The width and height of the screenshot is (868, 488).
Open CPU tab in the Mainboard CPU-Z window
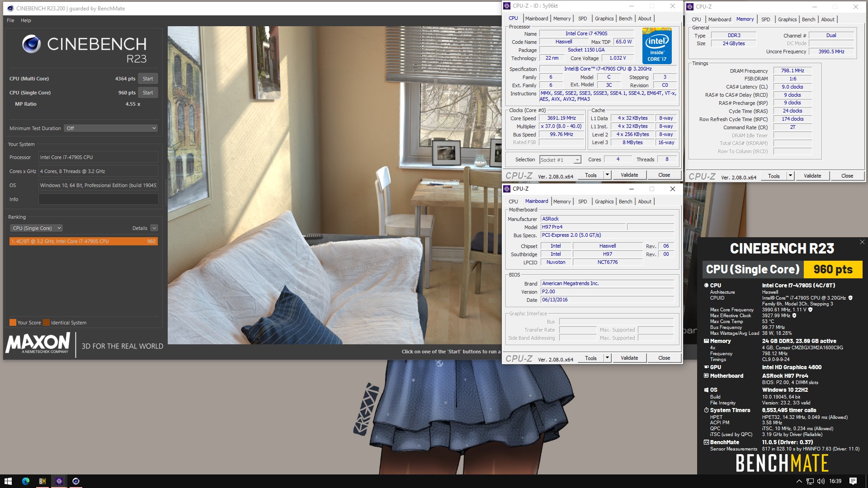(x=513, y=202)
